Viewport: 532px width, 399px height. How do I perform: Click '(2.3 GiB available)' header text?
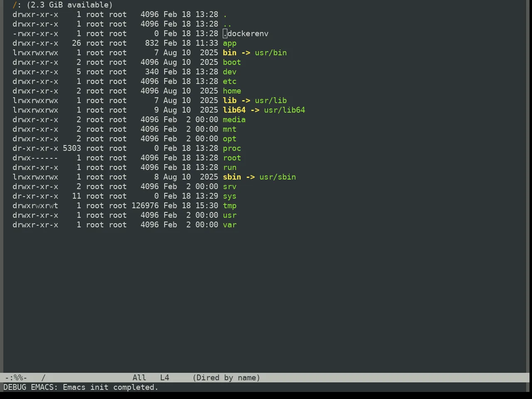[x=69, y=5]
